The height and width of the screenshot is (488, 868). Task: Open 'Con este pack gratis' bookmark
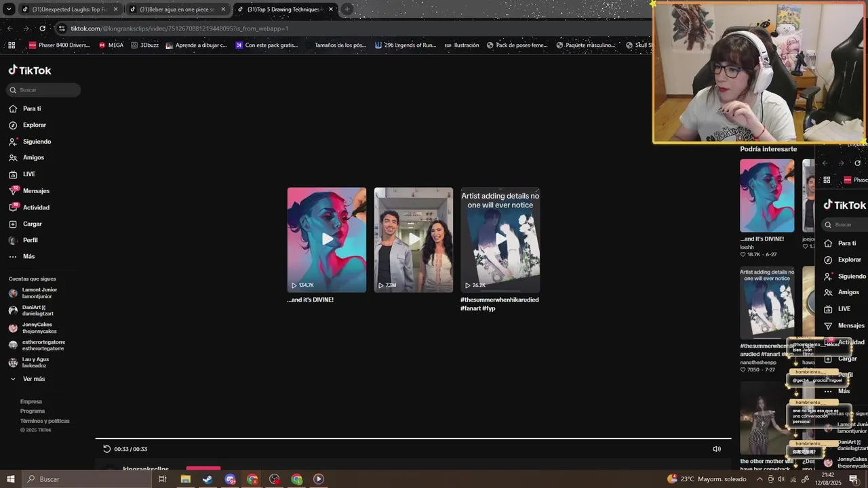[267, 45]
